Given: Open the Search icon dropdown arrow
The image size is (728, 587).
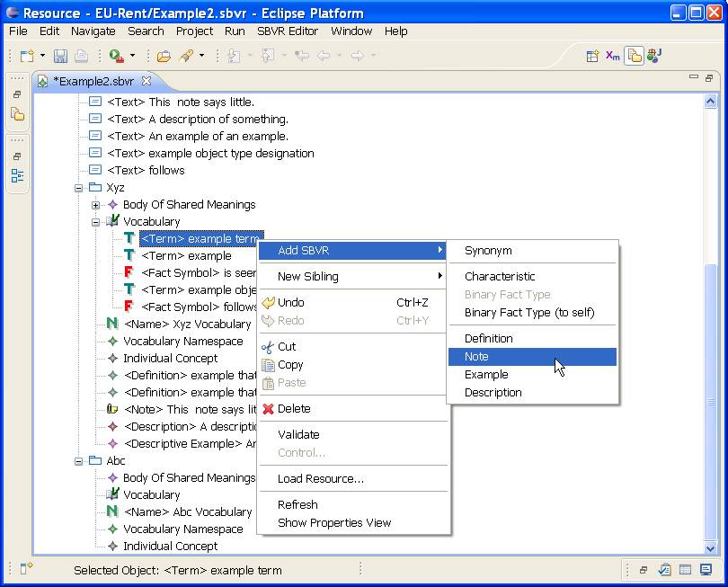Looking at the screenshot, I should click(x=201, y=56).
